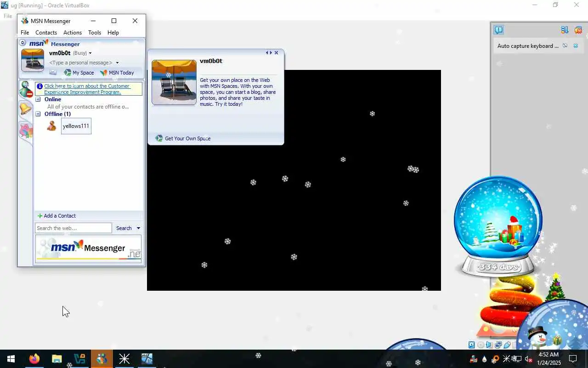Open the Help menu in Messenger
Viewport: 588px width, 368px height.
pos(113,33)
